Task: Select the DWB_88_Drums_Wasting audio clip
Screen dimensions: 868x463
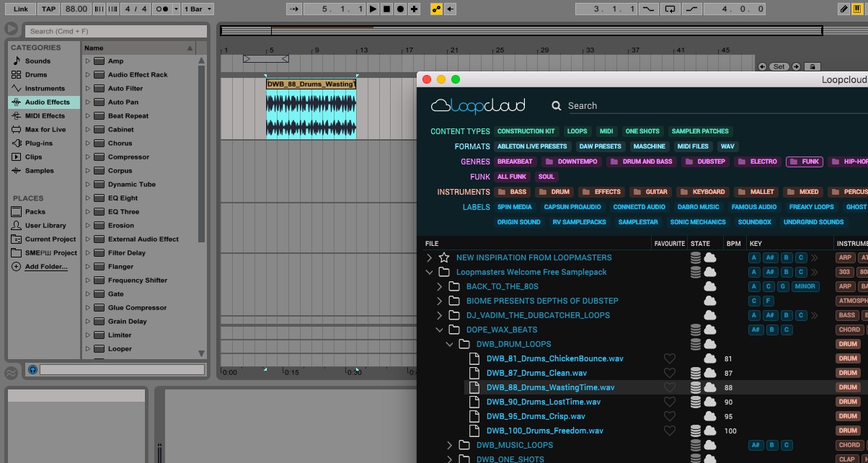Action: click(311, 109)
